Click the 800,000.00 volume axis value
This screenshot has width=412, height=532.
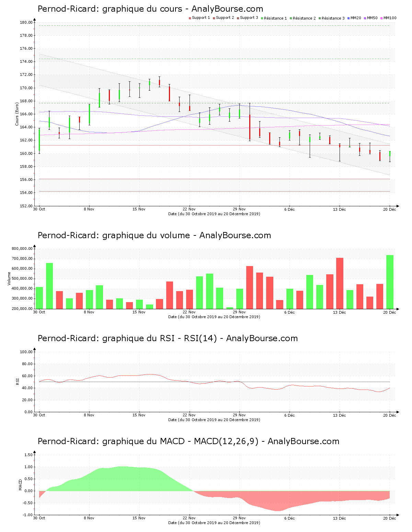click(22, 249)
